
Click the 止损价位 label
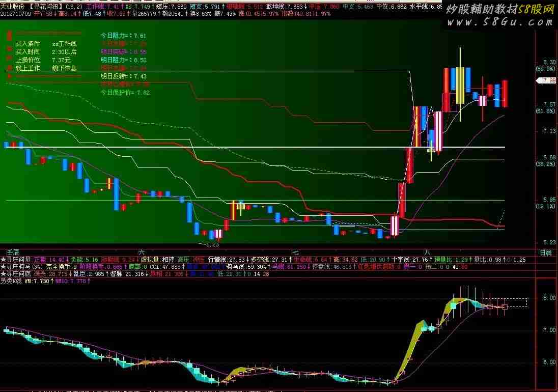[x=28, y=60]
